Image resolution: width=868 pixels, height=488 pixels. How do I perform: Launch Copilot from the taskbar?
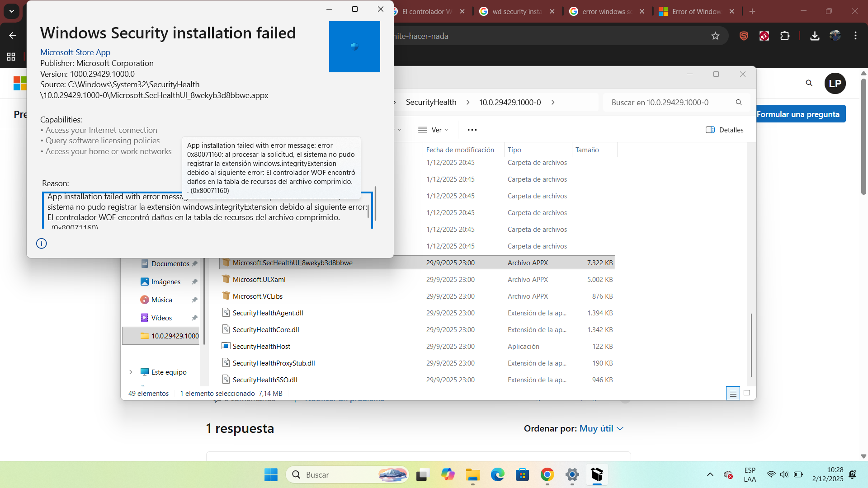(448, 475)
